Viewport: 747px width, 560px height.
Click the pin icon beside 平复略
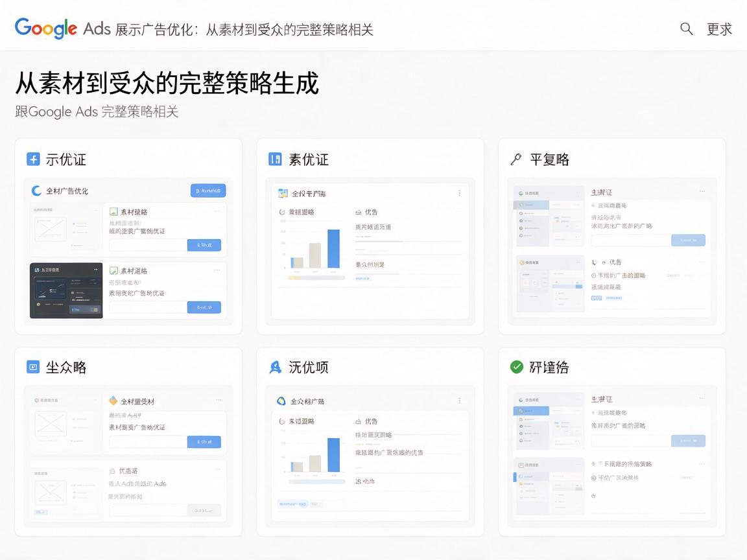pyautogui.click(x=516, y=159)
